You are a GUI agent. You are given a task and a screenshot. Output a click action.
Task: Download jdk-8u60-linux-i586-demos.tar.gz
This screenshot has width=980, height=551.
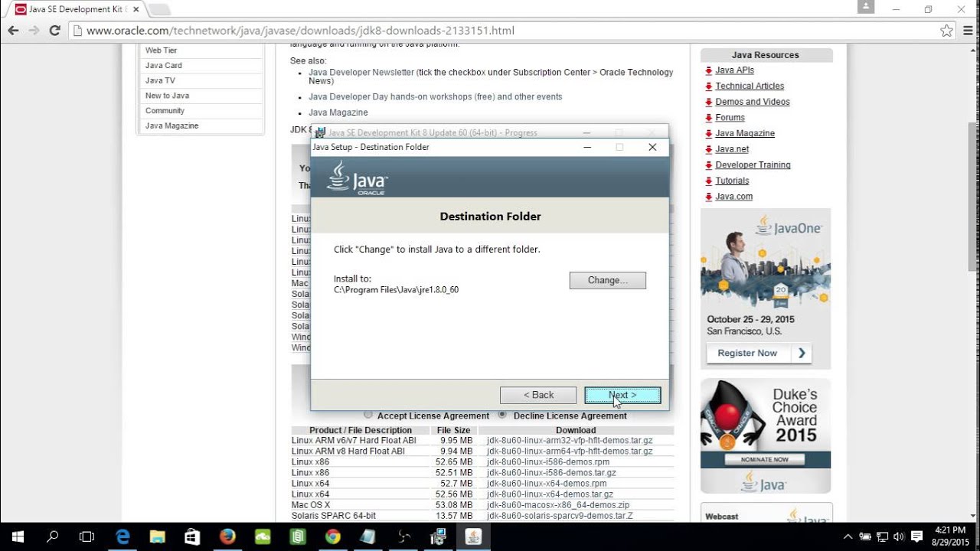[551, 473]
